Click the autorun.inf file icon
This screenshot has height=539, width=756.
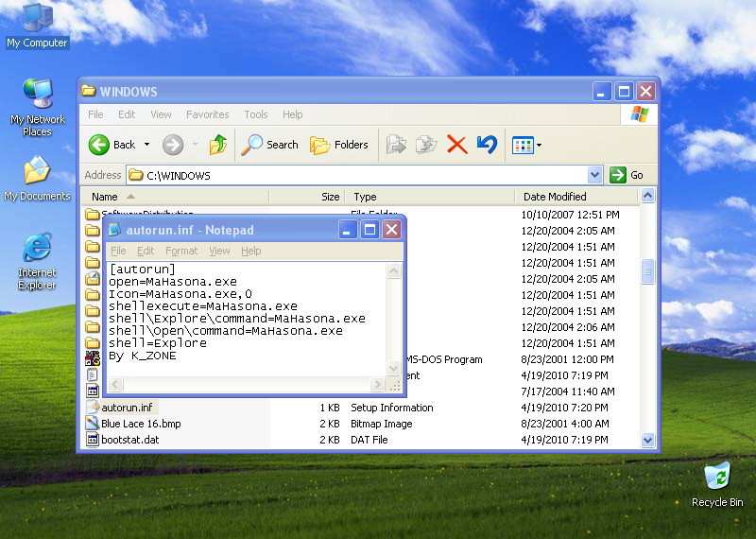(92, 408)
